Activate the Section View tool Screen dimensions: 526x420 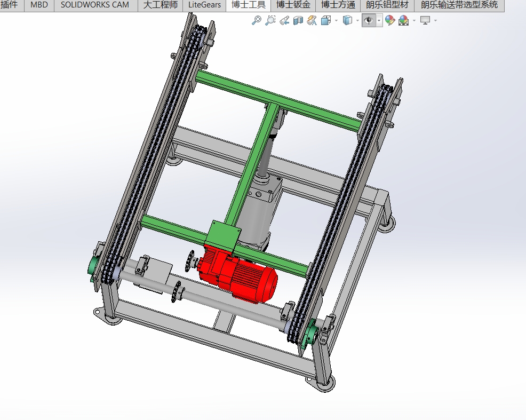click(298, 20)
